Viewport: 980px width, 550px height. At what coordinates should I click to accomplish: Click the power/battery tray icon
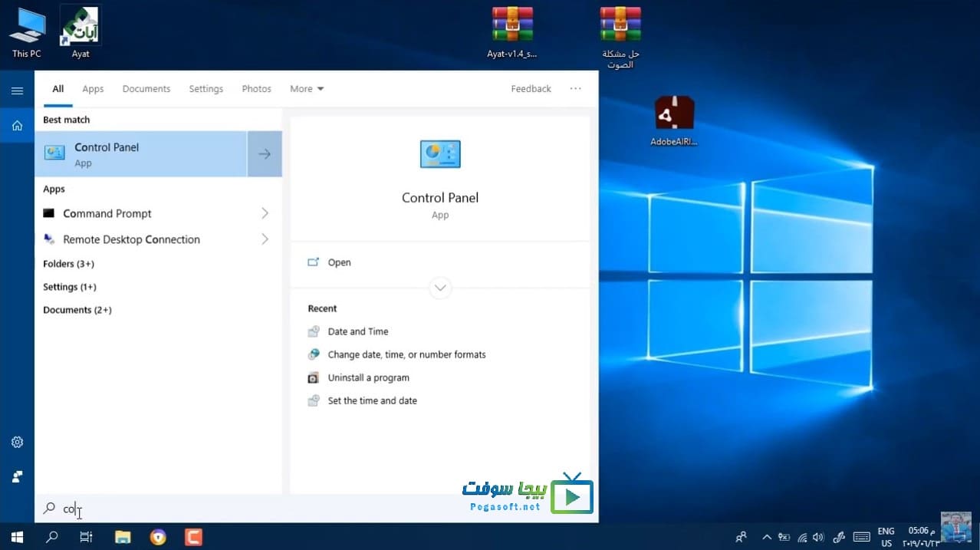[784, 537]
